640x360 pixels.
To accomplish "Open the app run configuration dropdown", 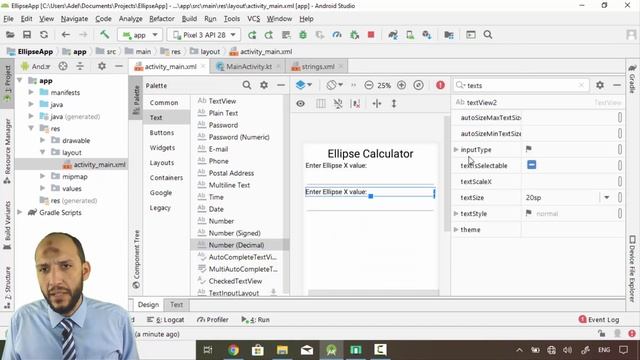I will 140,35.
